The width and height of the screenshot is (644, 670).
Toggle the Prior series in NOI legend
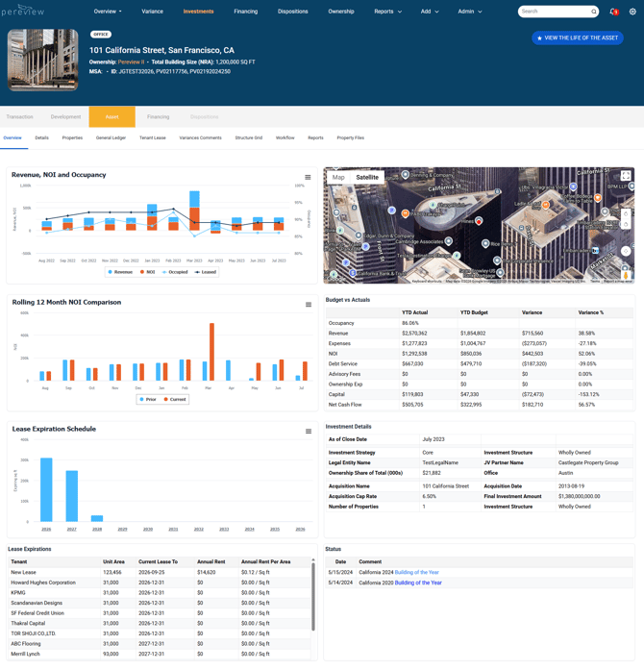(148, 400)
